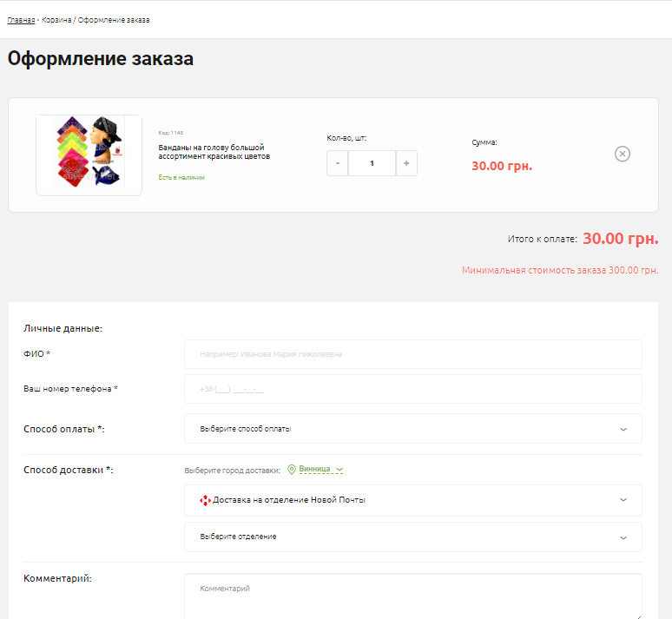Increase quantity with the plus button
Screen dimensions: 672x619
click(x=406, y=163)
